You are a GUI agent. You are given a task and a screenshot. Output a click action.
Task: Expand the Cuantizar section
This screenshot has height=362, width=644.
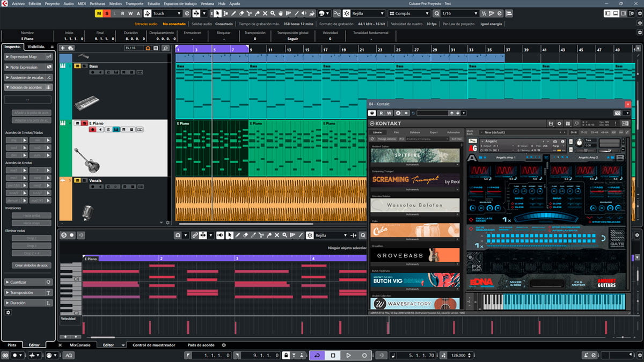point(28,282)
